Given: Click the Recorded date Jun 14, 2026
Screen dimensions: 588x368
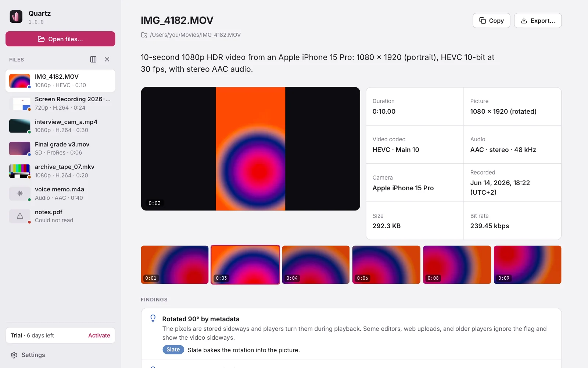Looking at the screenshot, I should point(500,187).
